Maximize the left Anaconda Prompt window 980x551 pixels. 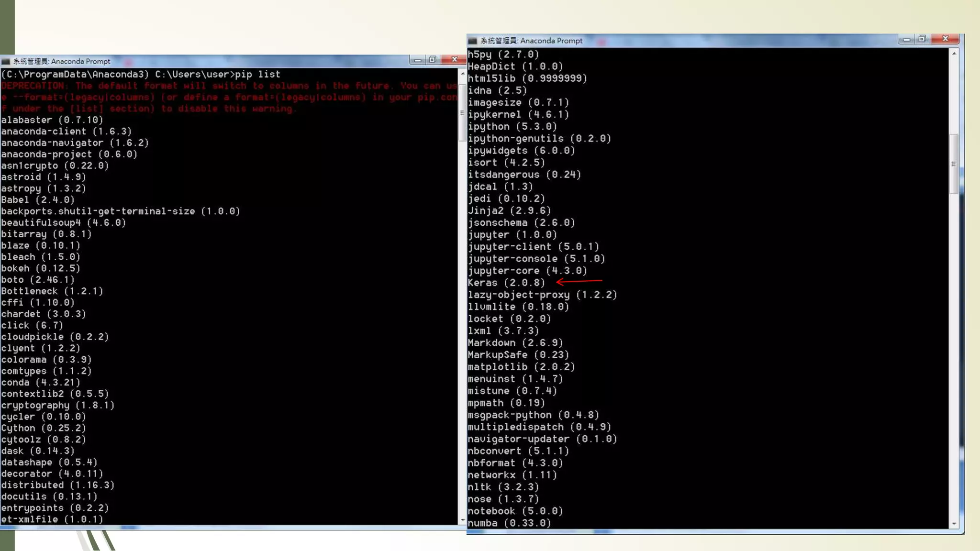pyautogui.click(x=433, y=60)
